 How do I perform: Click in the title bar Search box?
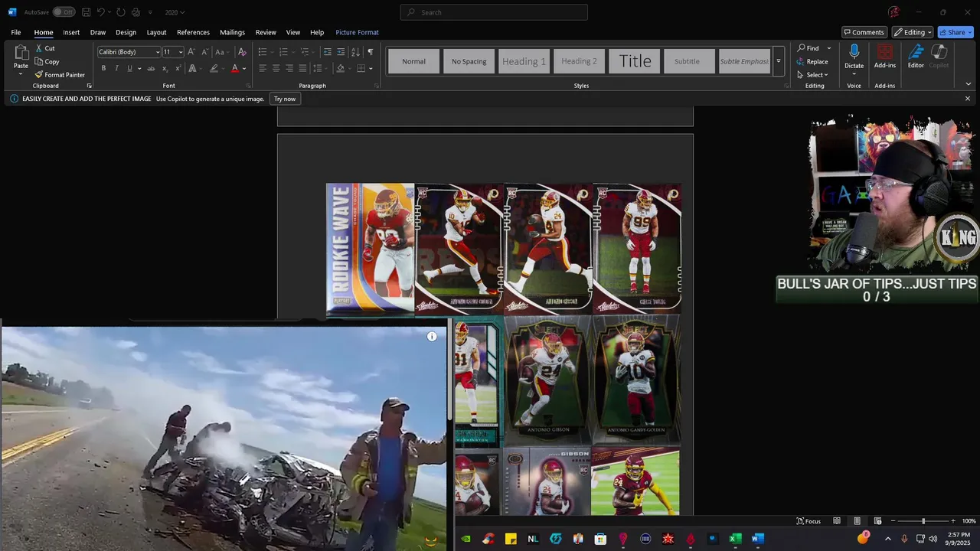click(x=494, y=12)
